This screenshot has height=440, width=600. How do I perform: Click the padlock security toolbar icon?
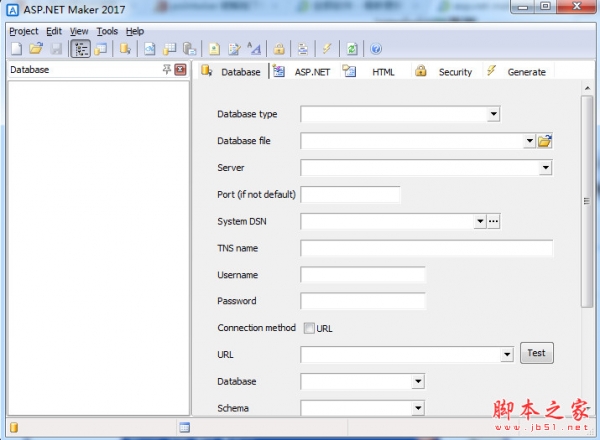(x=279, y=49)
